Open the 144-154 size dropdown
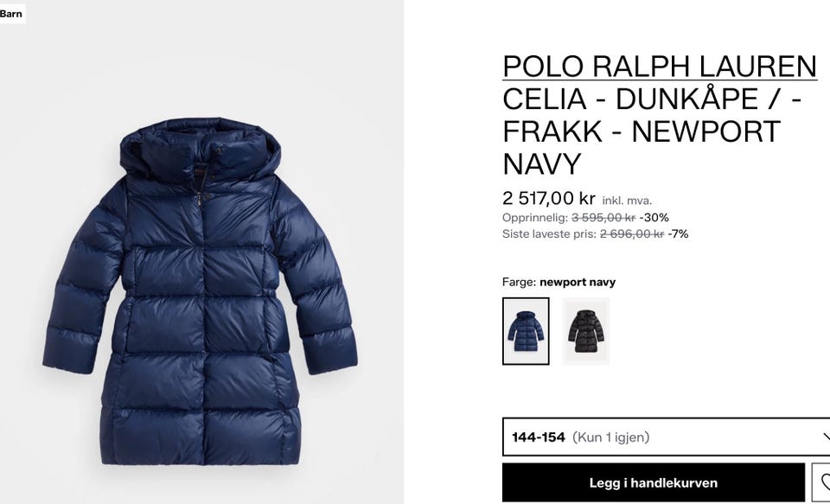This screenshot has height=504, width=830. [666, 437]
